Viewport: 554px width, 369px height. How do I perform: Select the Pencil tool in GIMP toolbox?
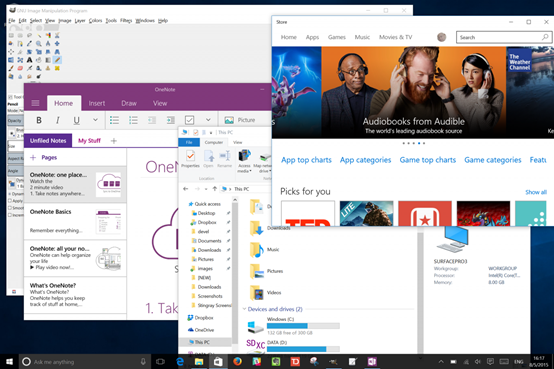(57, 60)
